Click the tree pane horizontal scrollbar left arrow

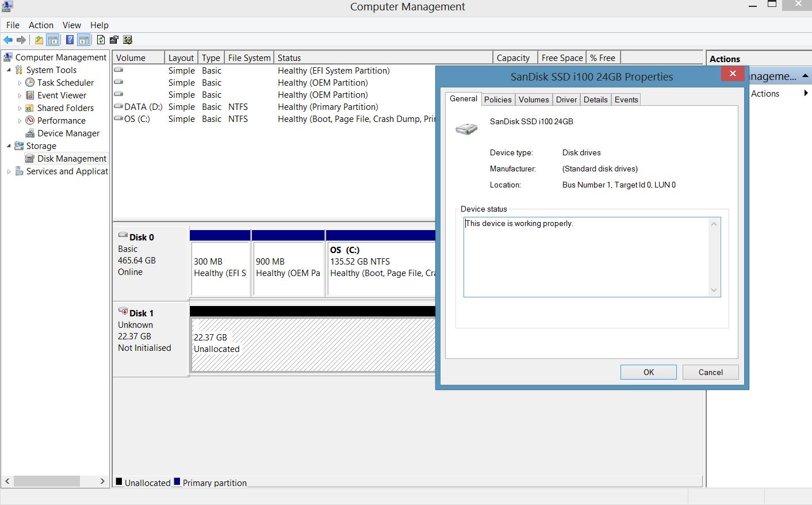tap(7, 481)
